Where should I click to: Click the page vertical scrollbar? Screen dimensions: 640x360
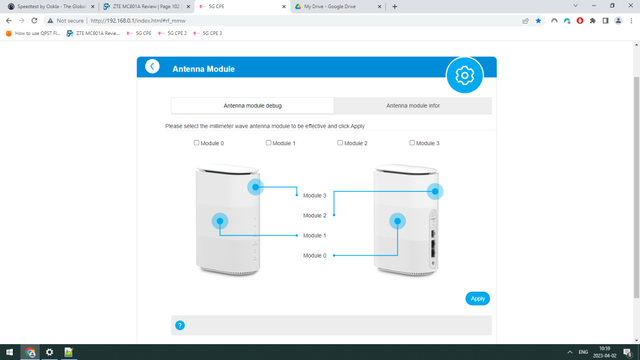click(x=636, y=188)
